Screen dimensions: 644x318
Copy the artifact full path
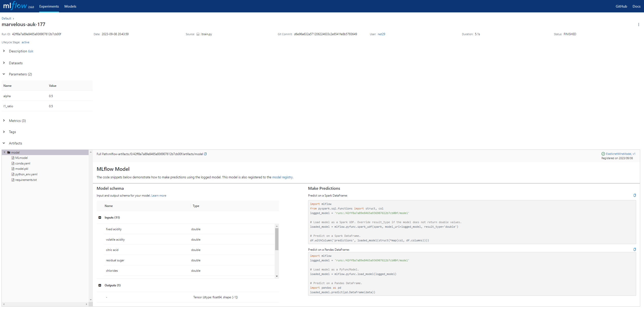(x=205, y=154)
